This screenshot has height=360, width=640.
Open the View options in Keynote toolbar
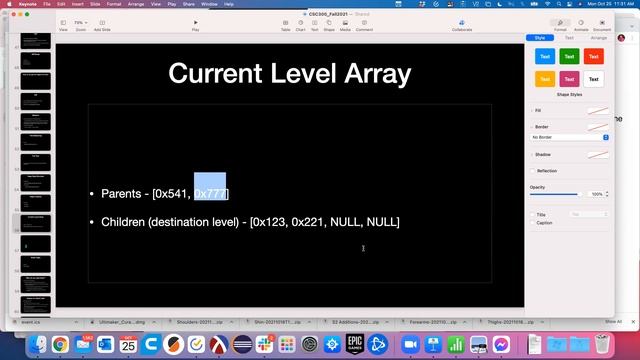click(63, 25)
